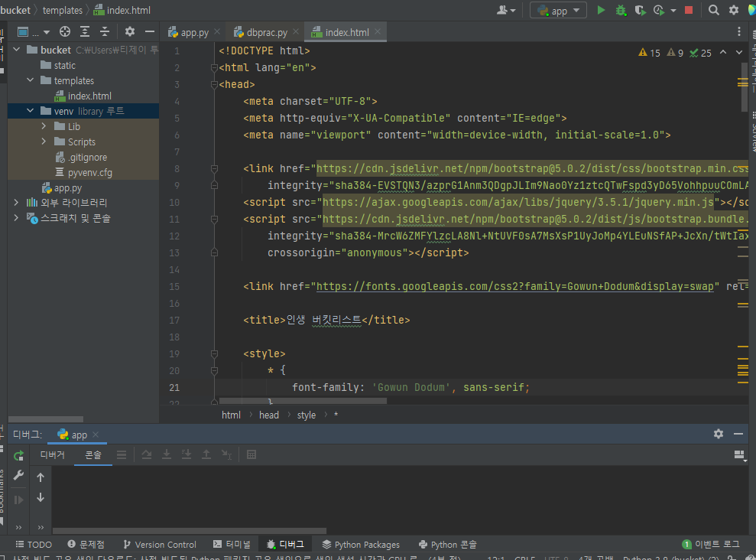756x560 pixels.
Task: Open the profiler run icon
Action: click(x=659, y=10)
